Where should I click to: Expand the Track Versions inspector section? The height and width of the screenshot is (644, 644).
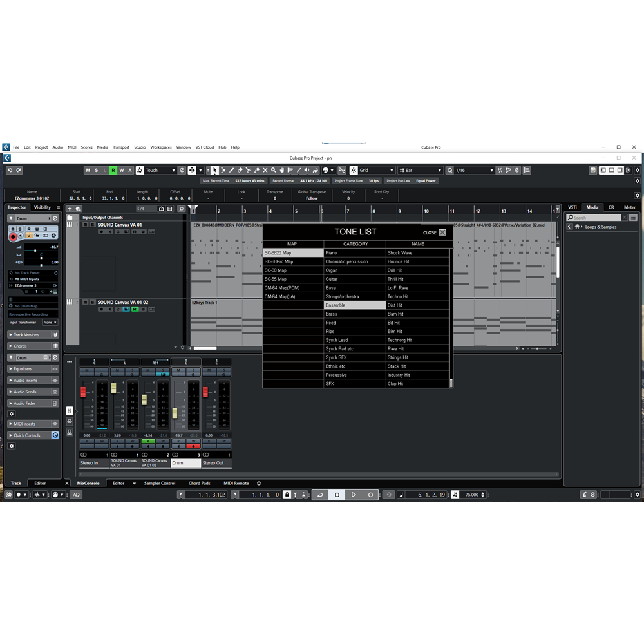(x=33, y=335)
